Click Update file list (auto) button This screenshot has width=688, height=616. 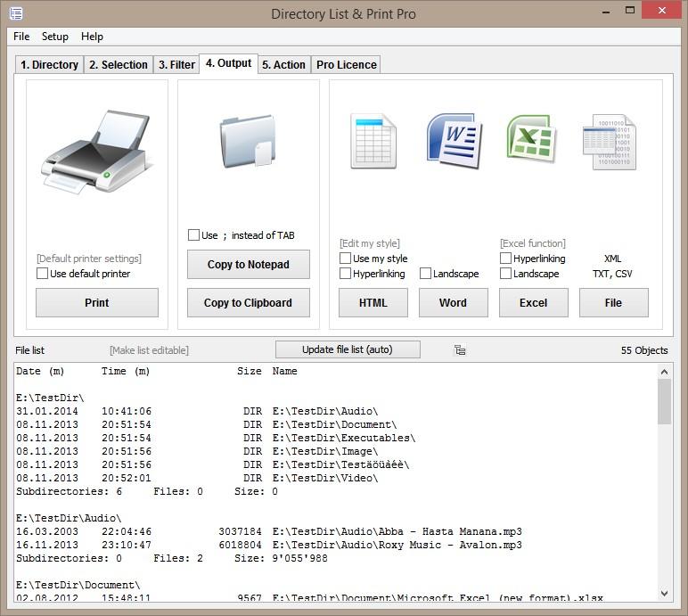click(348, 349)
